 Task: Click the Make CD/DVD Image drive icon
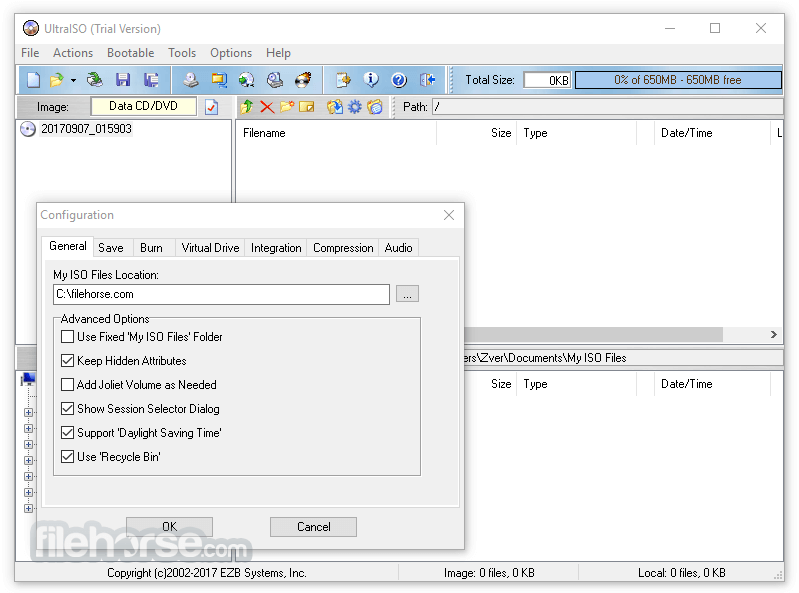(191, 80)
